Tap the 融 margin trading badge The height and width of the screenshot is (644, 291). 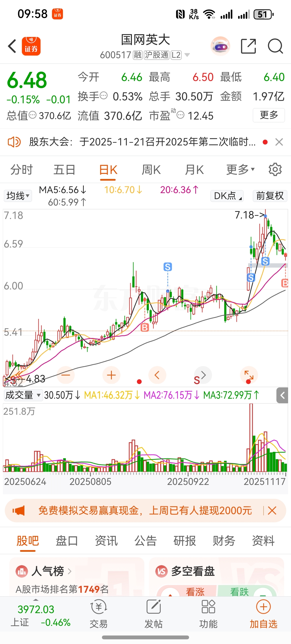click(138, 55)
